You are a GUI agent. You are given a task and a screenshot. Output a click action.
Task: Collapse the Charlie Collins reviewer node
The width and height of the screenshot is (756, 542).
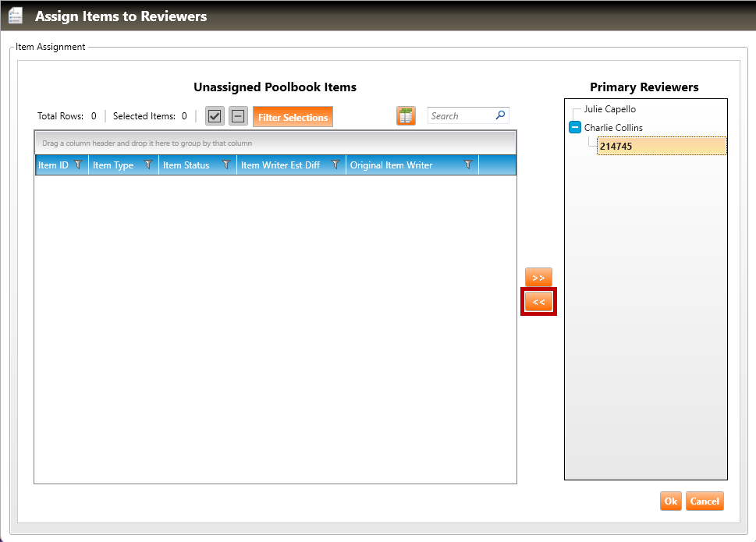point(575,128)
